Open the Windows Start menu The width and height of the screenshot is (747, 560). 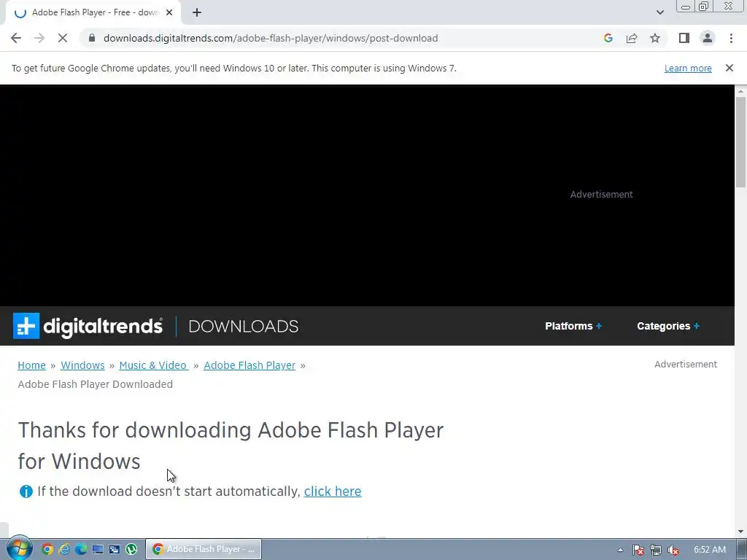(18, 548)
